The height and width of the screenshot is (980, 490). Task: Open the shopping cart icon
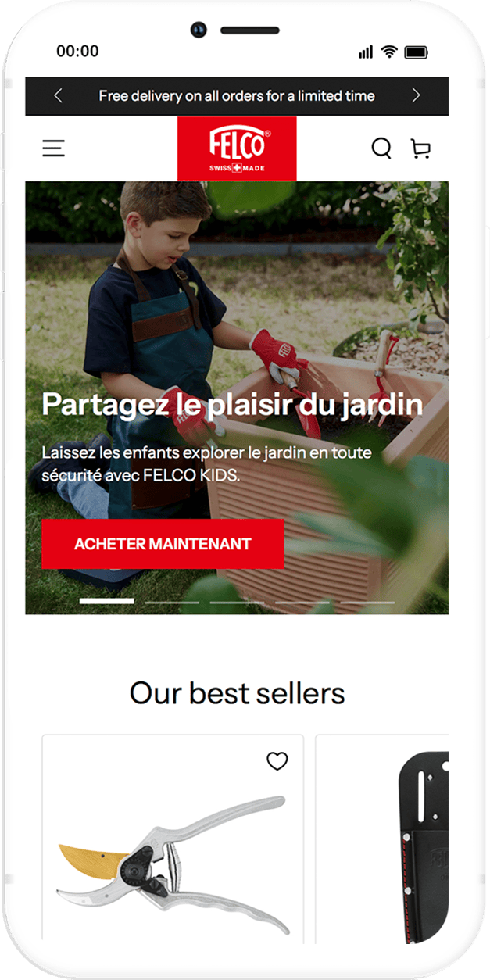click(420, 148)
